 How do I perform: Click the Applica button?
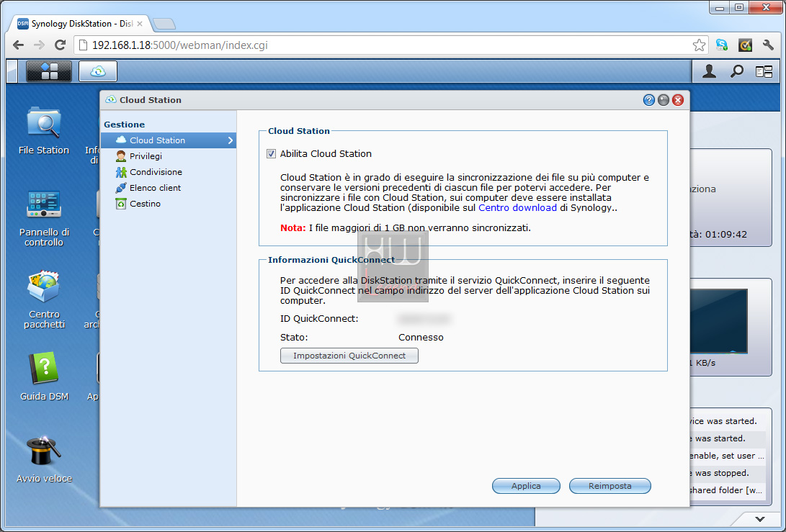pyautogui.click(x=526, y=486)
